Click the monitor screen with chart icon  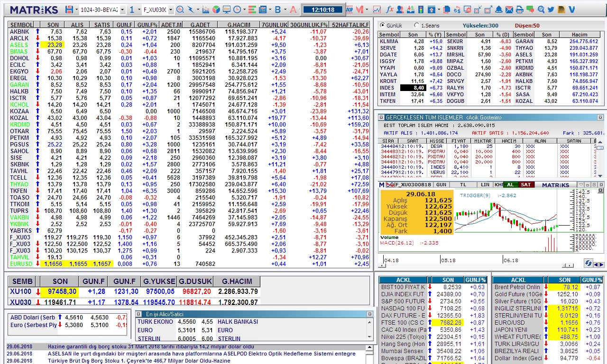click(226, 9)
